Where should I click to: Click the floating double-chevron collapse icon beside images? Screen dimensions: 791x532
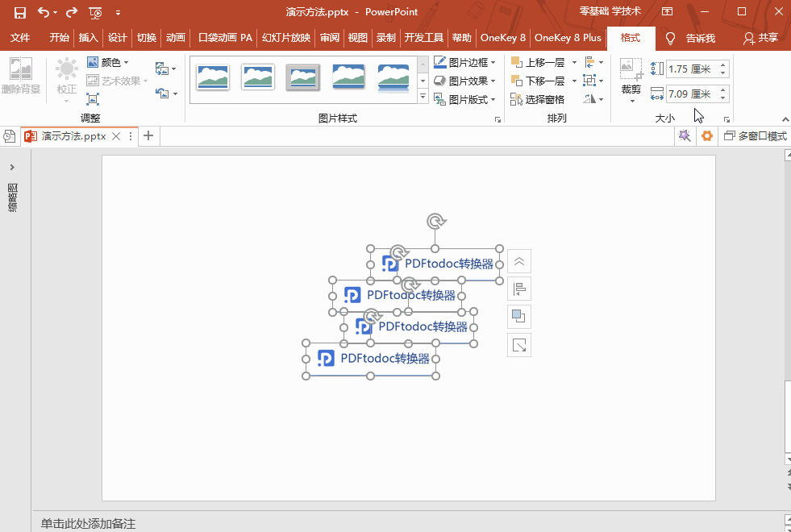(x=519, y=262)
